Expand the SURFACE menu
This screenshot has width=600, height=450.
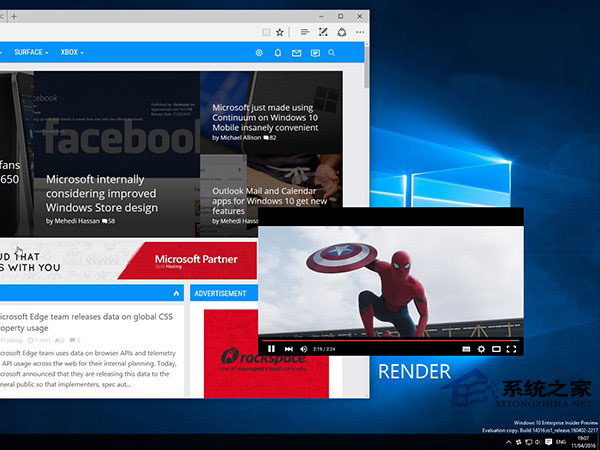pos(31,52)
